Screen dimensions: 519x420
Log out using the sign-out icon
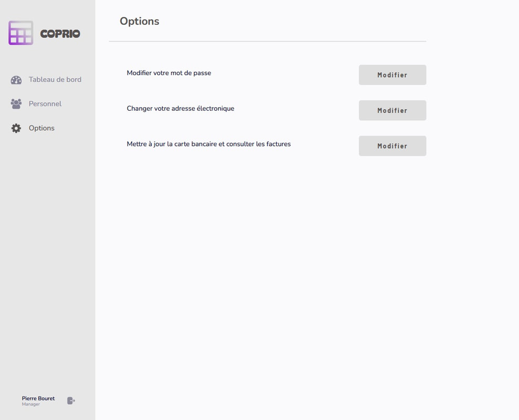click(x=71, y=401)
